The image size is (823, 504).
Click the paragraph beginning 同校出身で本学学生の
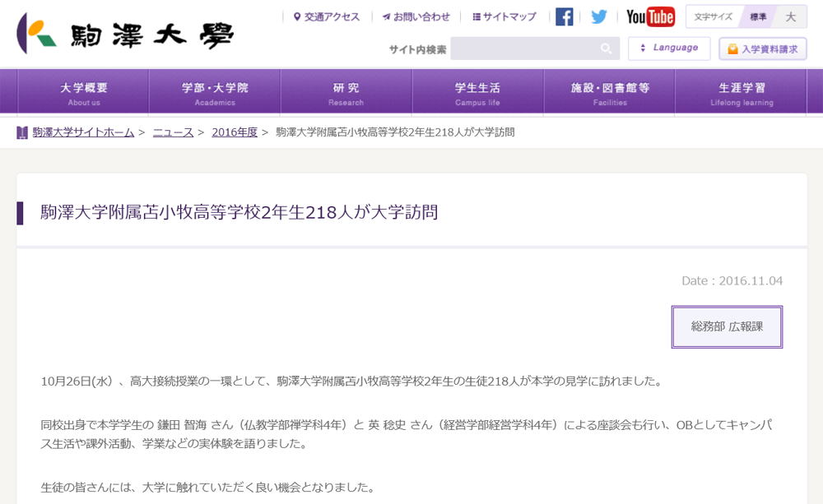[x=407, y=434]
